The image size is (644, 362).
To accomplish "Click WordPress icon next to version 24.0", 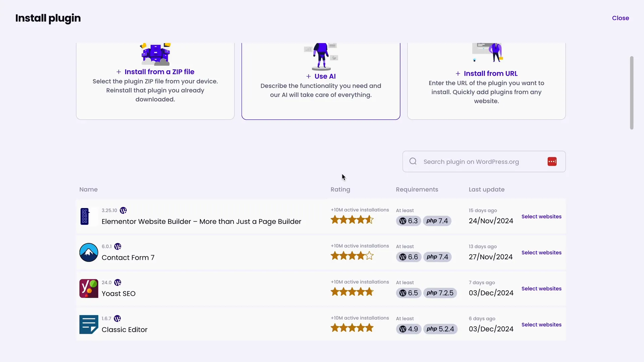I will 117,283.
